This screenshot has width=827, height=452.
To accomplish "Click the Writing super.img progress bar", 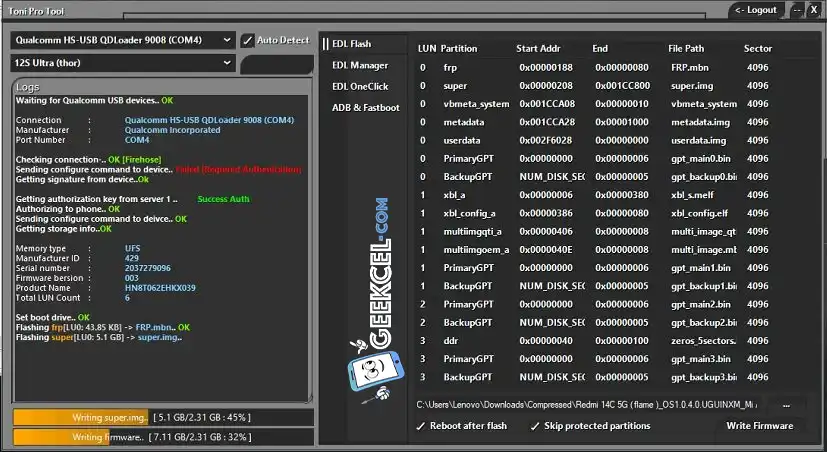I will point(163,418).
